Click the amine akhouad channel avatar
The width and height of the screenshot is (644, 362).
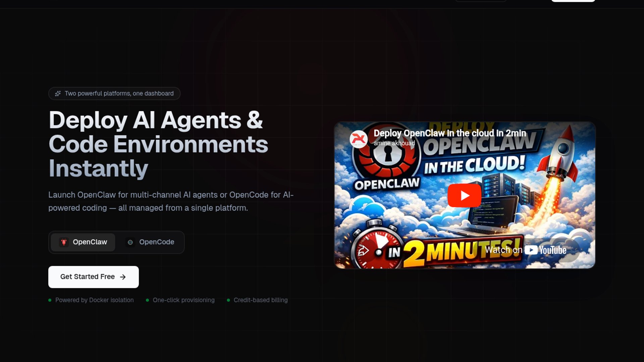[x=358, y=139]
